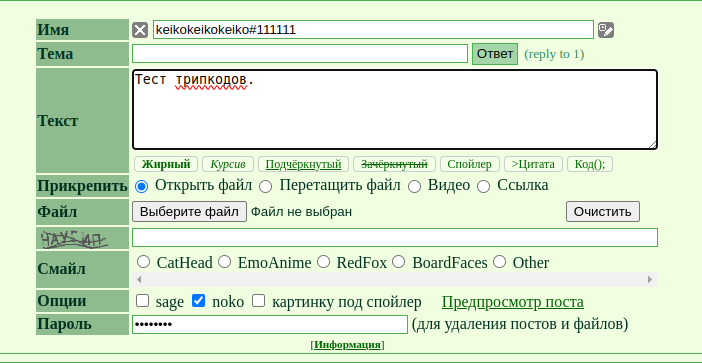702x363 pixels.
Task: Select CatHead smiley set
Action: [x=143, y=262]
